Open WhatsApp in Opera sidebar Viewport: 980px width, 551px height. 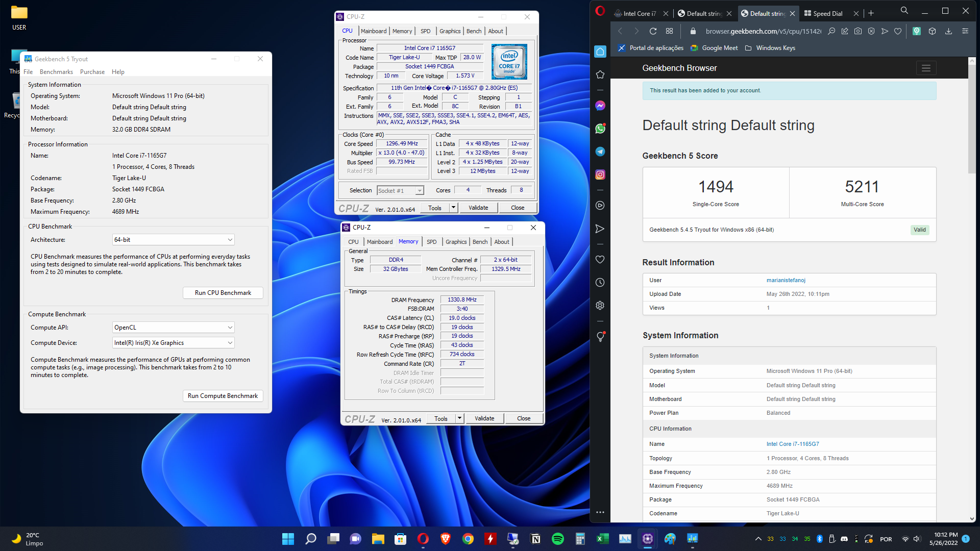600,129
